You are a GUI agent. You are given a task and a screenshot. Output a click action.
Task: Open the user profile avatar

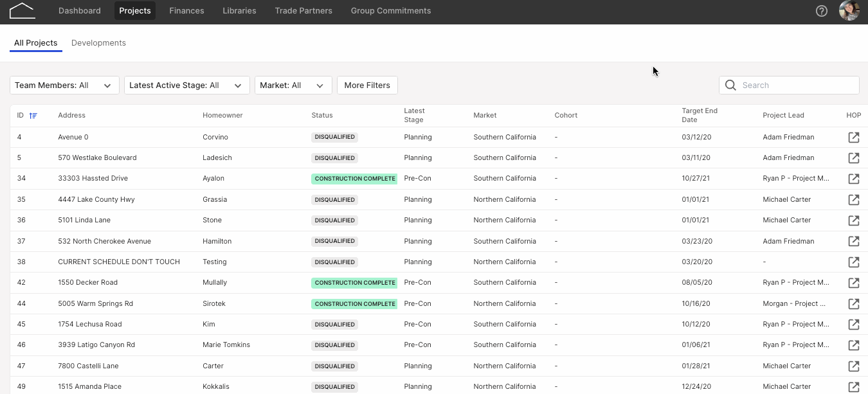point(849,11)
